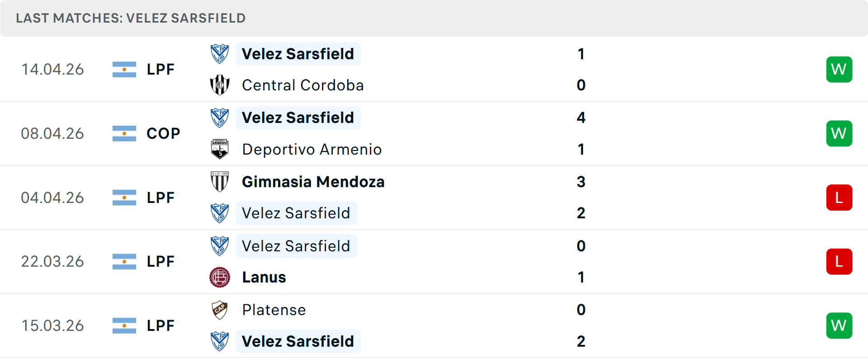Screen dimensions: 868x358
Task: Click the W badge for 14.04.26 match
Action: point(839,69)
